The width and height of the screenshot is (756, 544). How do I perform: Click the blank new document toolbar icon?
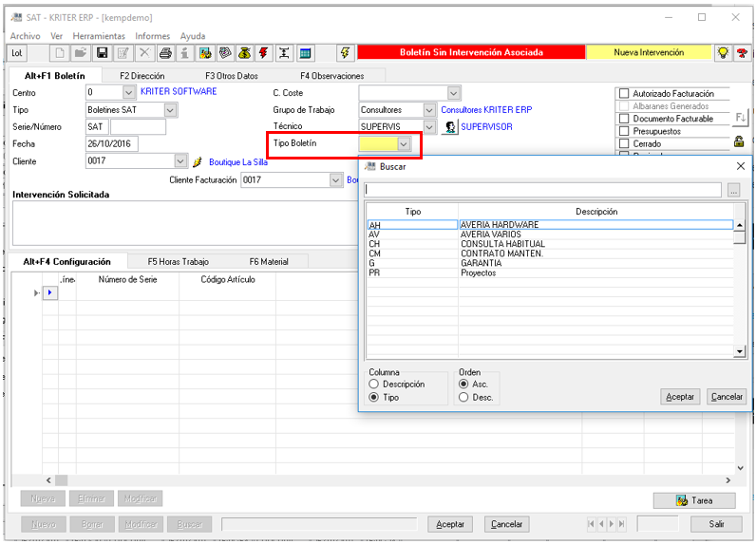(x=60, y=53)
